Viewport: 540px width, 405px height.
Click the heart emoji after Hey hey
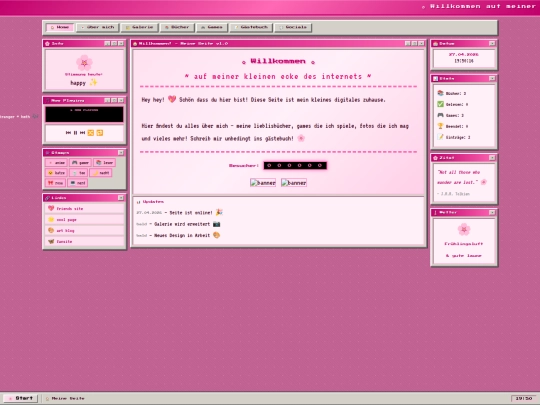[x=172, y=99]
